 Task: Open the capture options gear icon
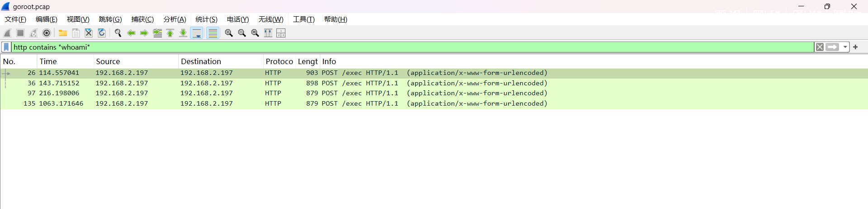47,33
